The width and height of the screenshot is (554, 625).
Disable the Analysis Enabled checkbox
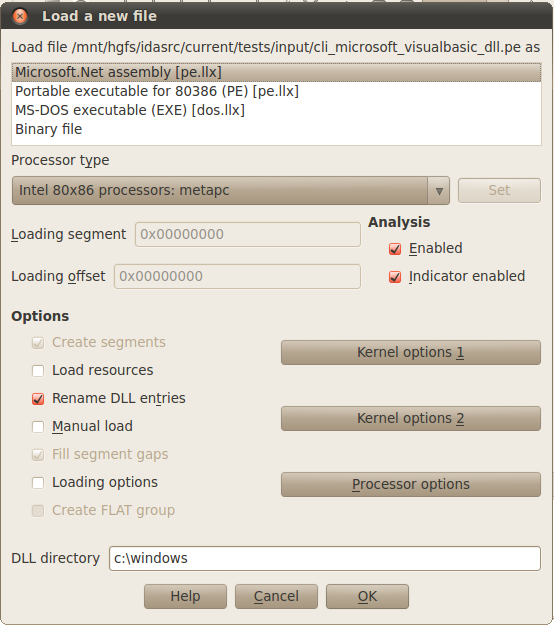(395, 249)
